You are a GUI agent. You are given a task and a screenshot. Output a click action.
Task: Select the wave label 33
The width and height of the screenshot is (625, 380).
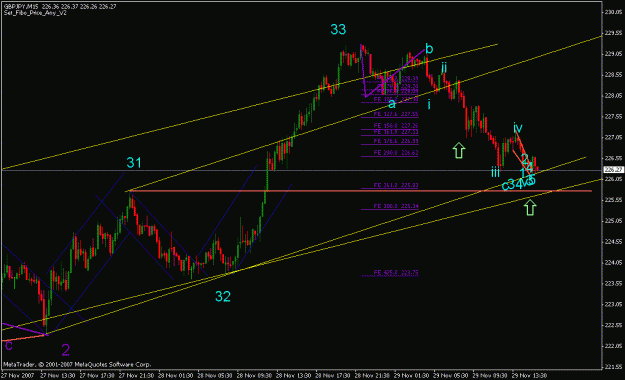[x=338, y=29]
